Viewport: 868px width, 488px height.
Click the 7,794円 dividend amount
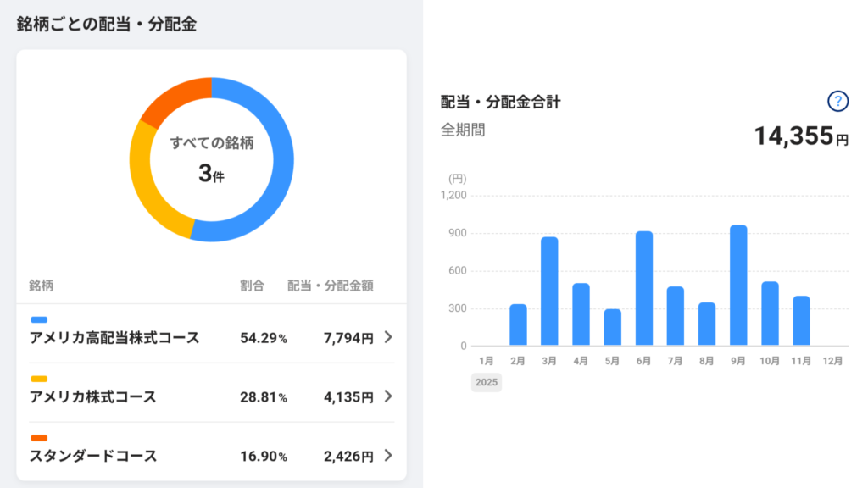coord(348,338)
